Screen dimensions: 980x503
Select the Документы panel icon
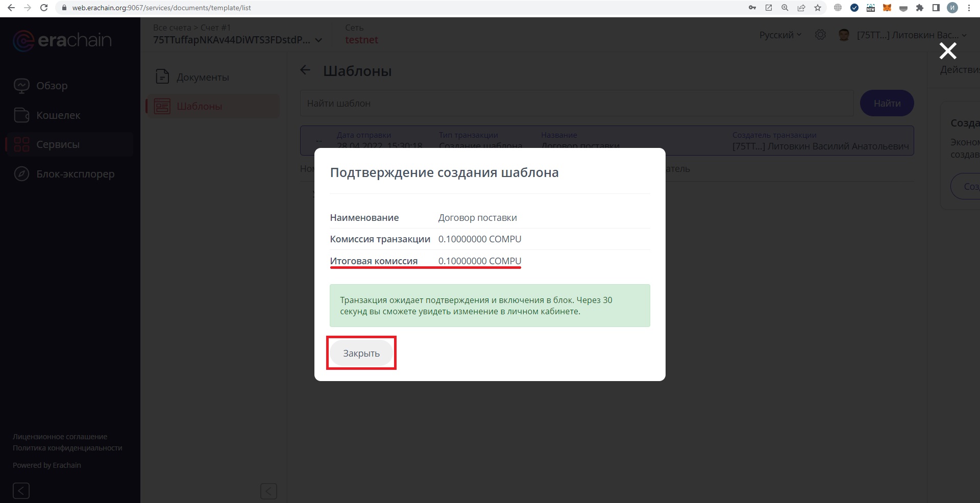(162, 77)
